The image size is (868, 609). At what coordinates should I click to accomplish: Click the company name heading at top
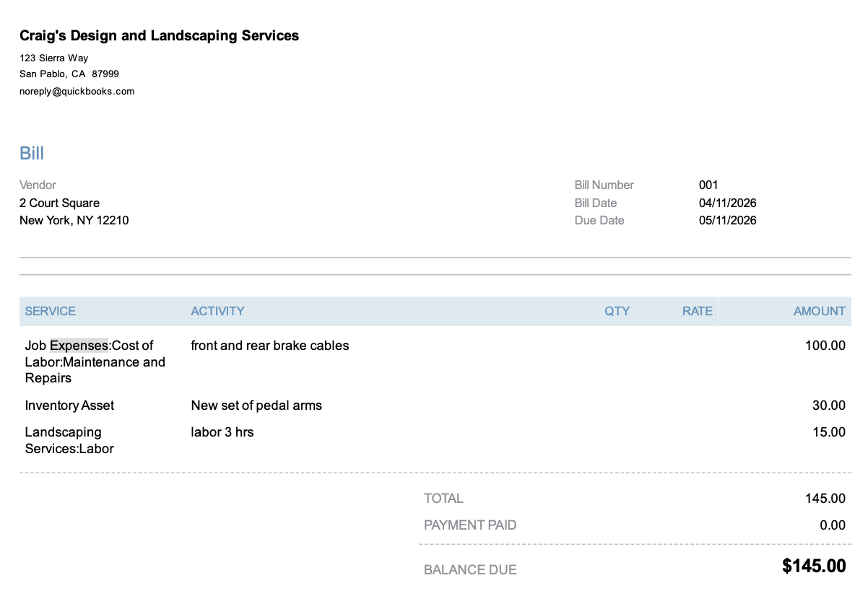(159, 35)
